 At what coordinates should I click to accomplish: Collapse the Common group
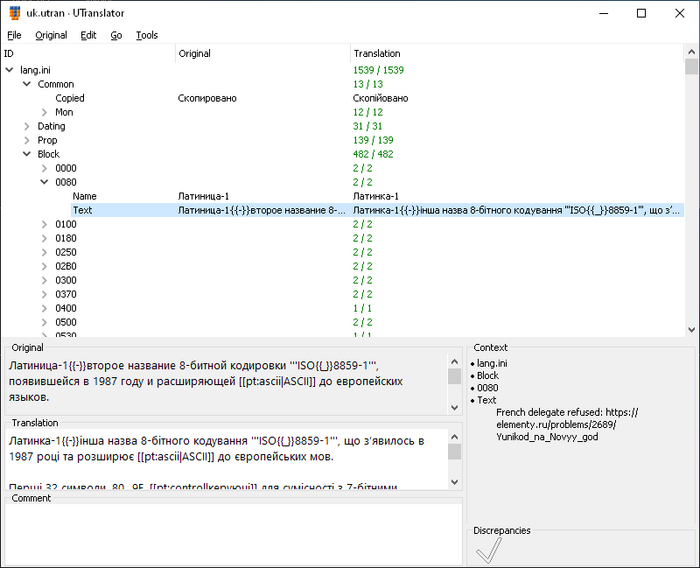(x=27, y=84)
